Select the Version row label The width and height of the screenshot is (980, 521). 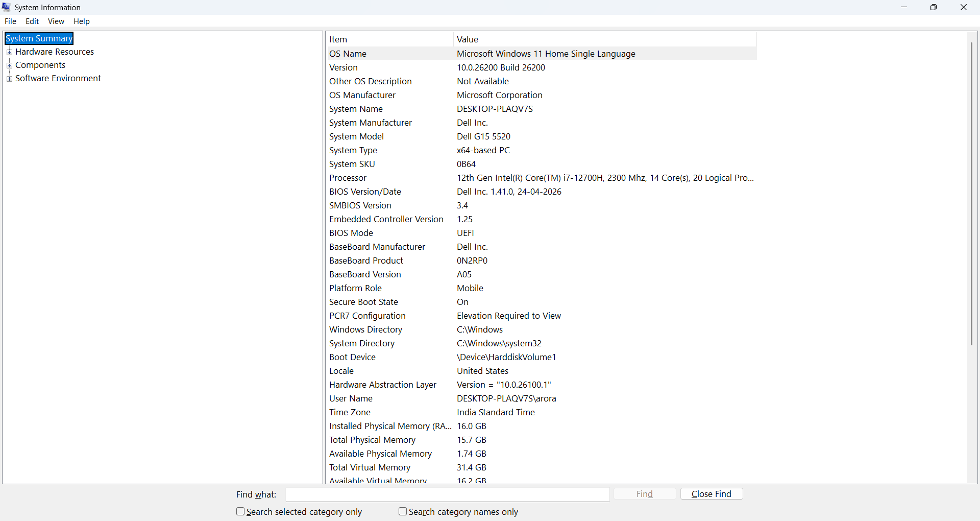click(344, 67)
